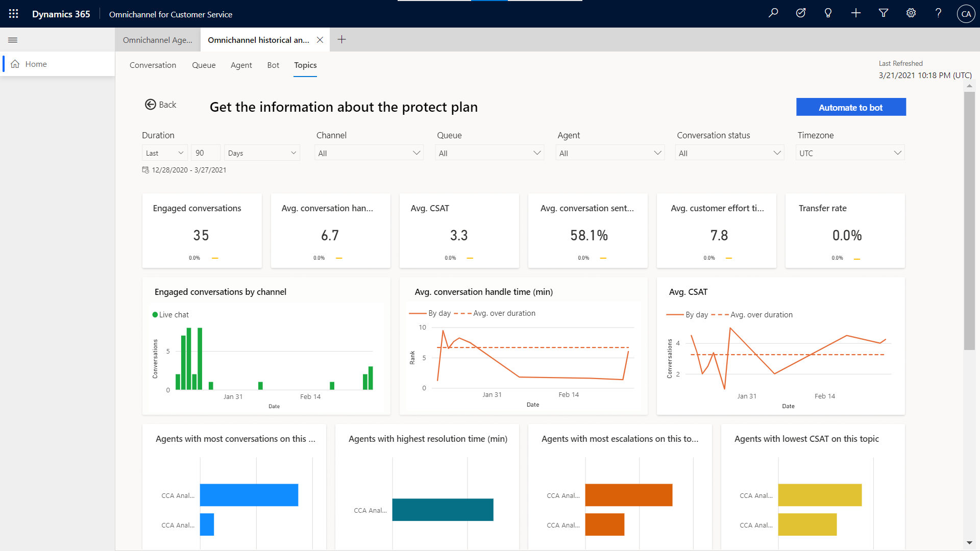Click the filter icon in the top navigation
980x551 pixels.
[x=884, y=13]
